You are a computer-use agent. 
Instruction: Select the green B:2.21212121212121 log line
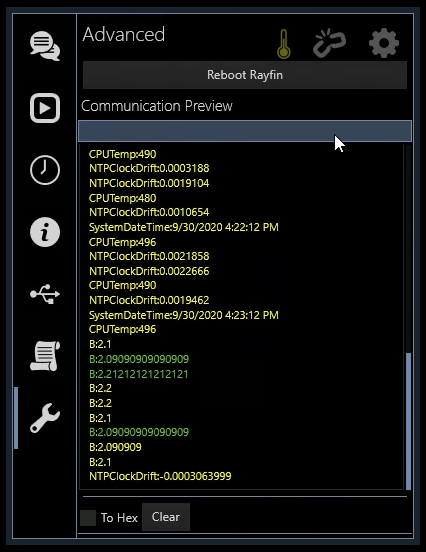139,374
